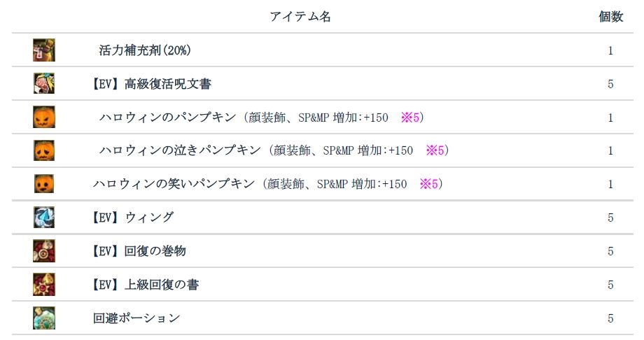Click the 【EV】上級回復の書 item icon

(x=43, y=285)
